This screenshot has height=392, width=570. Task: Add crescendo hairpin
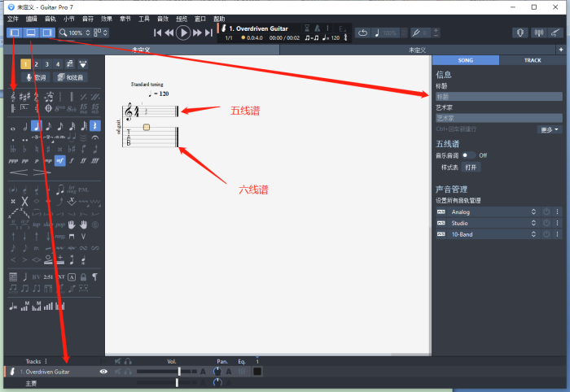[x=19, y=172]
